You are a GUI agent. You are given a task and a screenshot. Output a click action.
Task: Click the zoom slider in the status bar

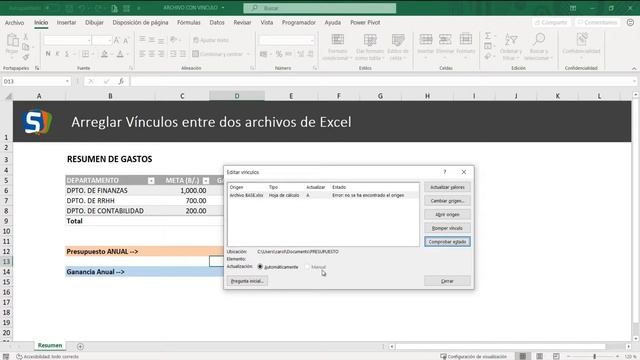pyautogui.click(x=594, y=356)
